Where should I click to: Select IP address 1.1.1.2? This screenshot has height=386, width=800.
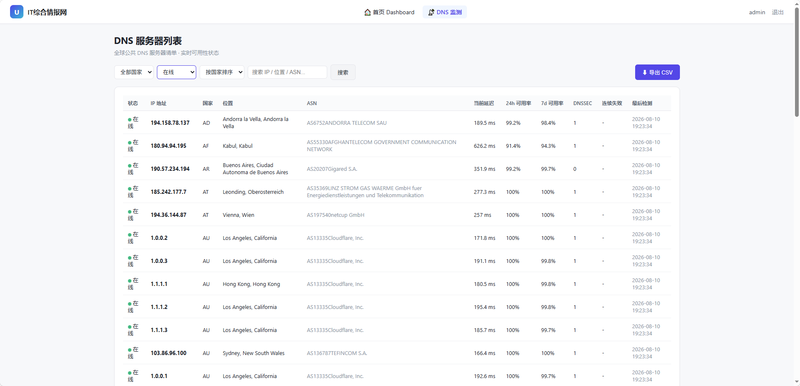tap(159, 307)
